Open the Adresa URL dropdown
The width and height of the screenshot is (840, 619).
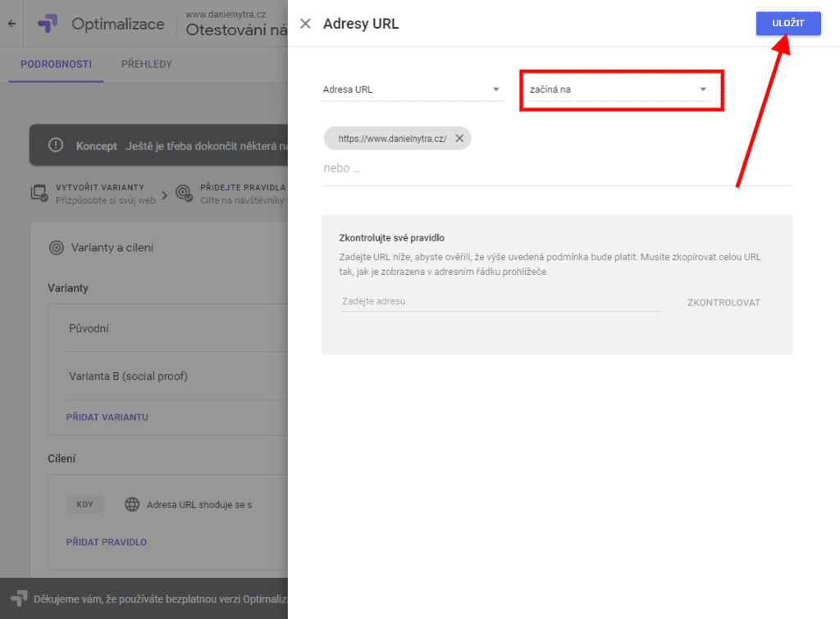(x=412, y=89)
